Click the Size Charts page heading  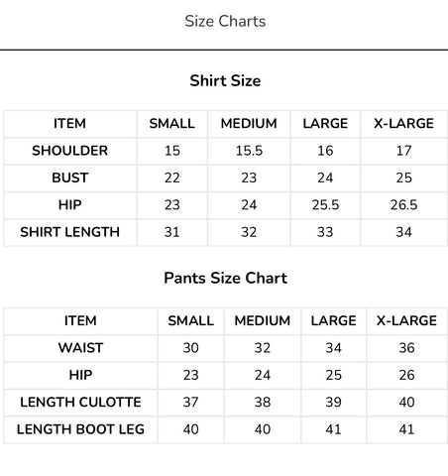pyautogui.click(x=225, y=22)
